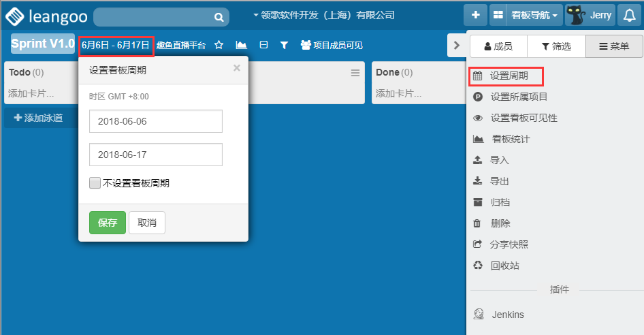Click the plus icon in top bar
The width and height of the screenshot is (644, 335).
click(x=475, y=15)
